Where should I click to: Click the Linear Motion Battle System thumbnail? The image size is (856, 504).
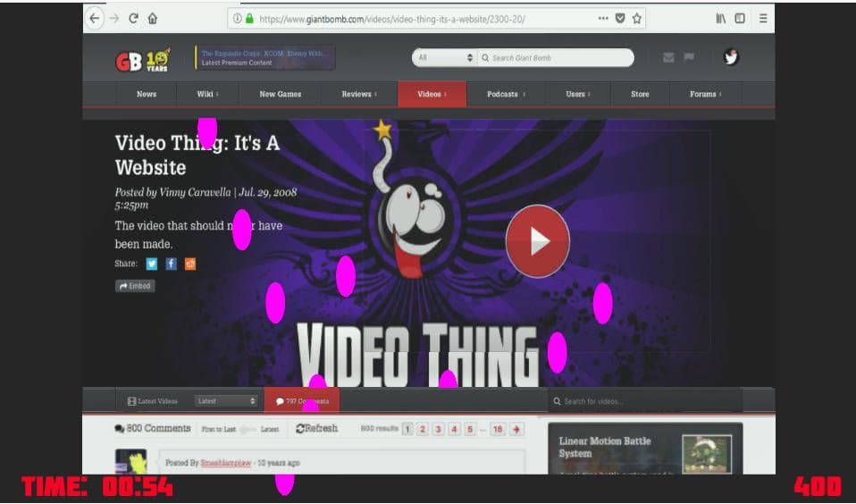click(x=707, y=454)
